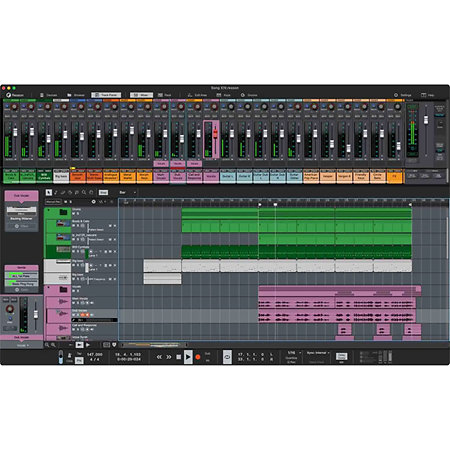Mute the Drums folder track

[x=73, y=214]
